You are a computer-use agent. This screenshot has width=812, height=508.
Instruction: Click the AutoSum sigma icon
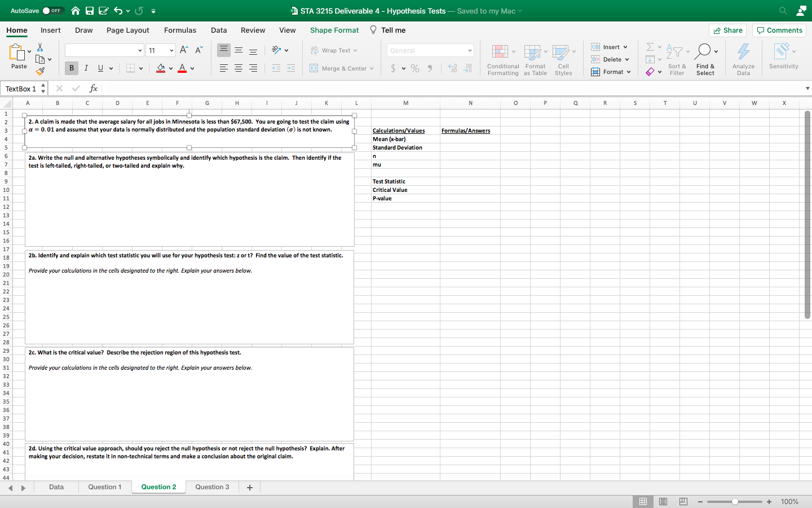[x=650, y=47]
